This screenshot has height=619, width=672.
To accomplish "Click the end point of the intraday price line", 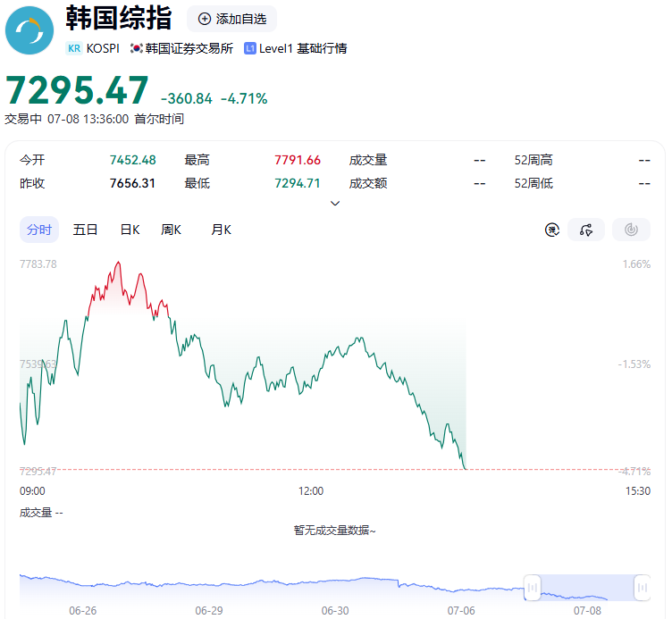I will click(466, 469).
